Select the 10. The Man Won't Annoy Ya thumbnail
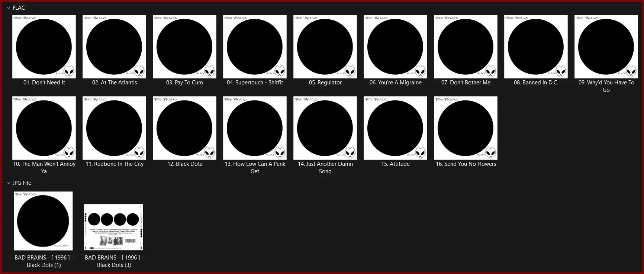 (44, 128)
